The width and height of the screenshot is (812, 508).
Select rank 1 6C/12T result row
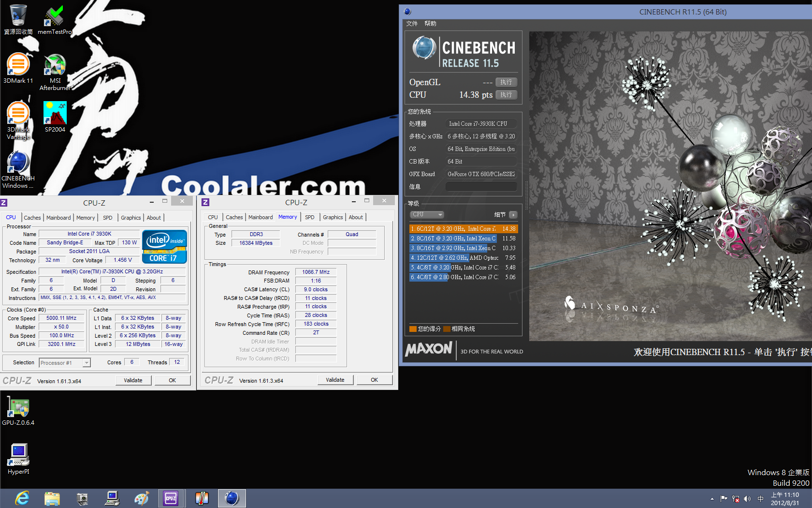(x=464, y=229)
